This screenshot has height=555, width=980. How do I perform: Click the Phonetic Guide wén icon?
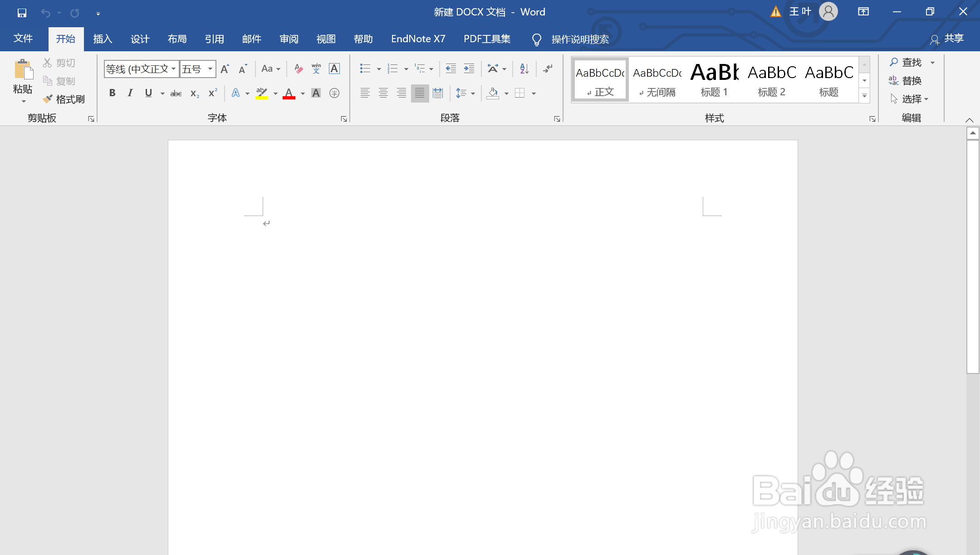(x=316, y=69)
